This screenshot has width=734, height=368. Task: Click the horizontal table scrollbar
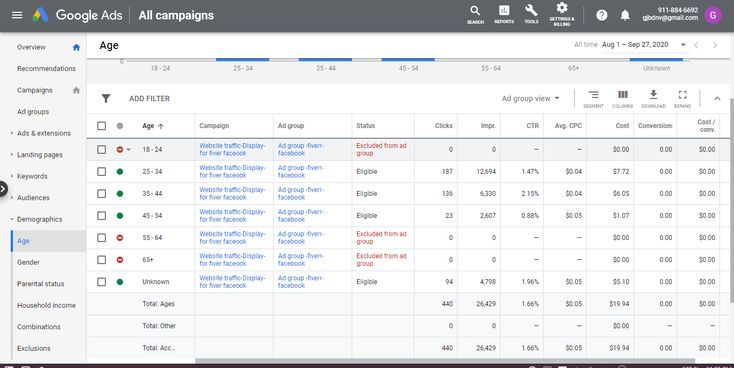445,361
